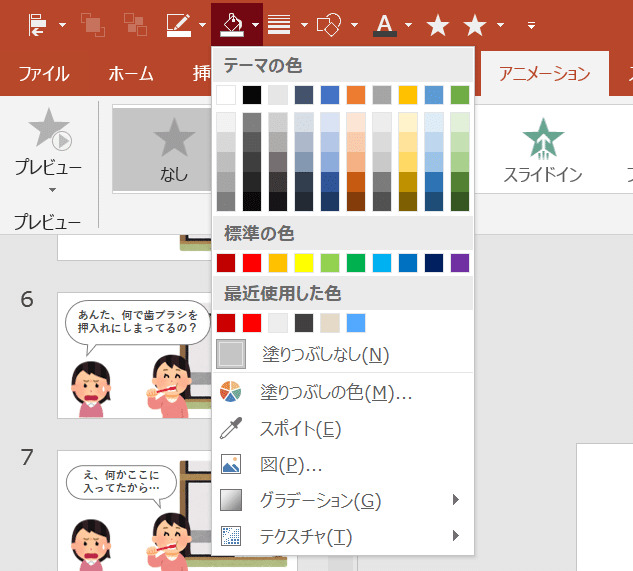Click the eyedropper icon
This screenshot has height=571, width=633.
231,428
